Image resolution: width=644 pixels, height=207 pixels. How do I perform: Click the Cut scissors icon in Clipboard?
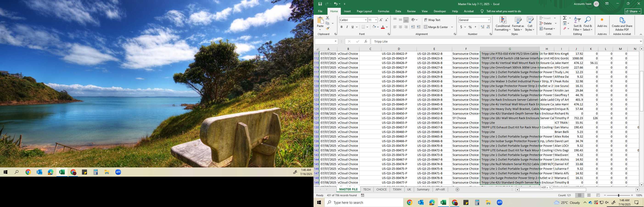pyautogui.click(x=328, y=18)
